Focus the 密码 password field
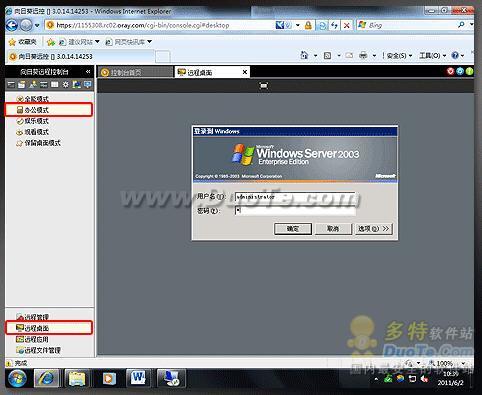Screen dimensions: 482x395 [x=295, y=211]
